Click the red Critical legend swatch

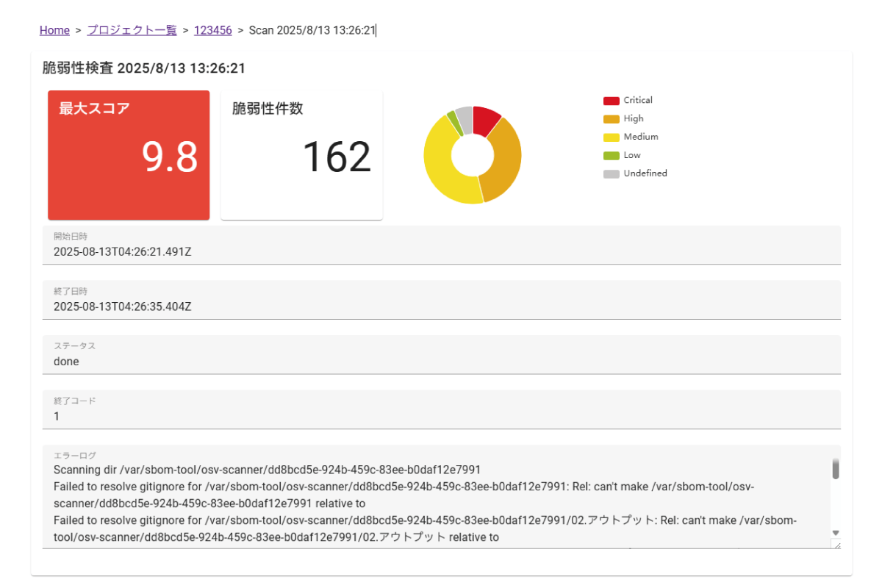pyautogui.click(x=611, y=101)
